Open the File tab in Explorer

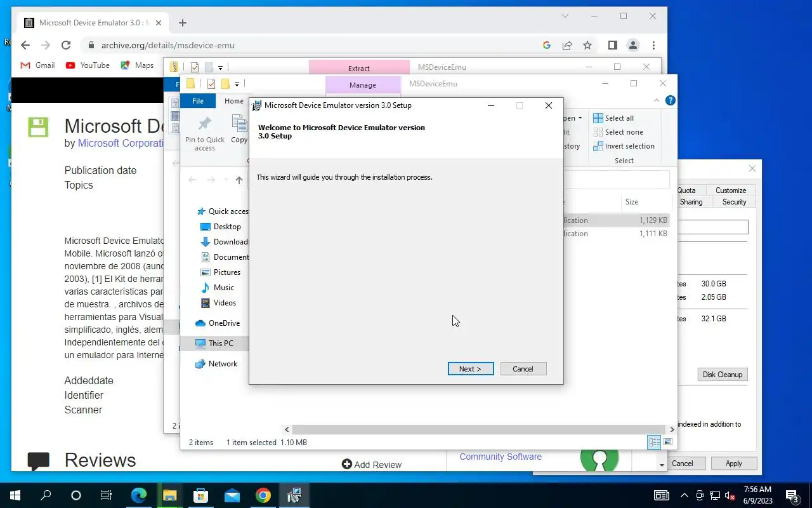pos(198,101)
